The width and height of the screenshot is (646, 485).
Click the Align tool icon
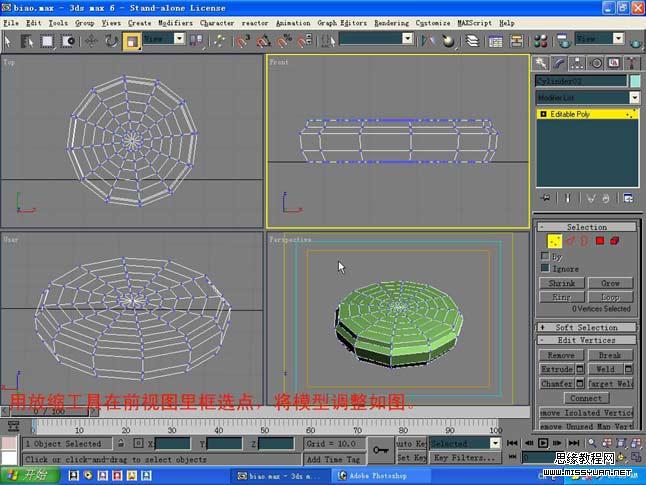[448, 41]
